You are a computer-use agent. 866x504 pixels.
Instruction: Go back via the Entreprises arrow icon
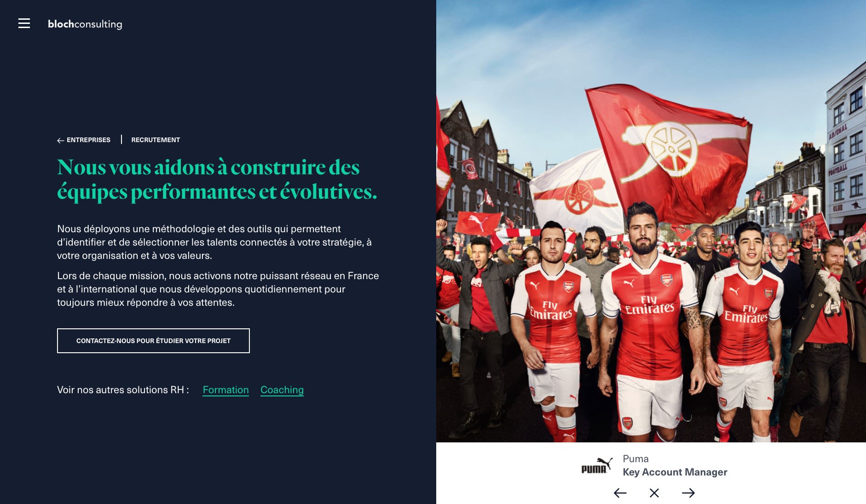coord(60,140)
